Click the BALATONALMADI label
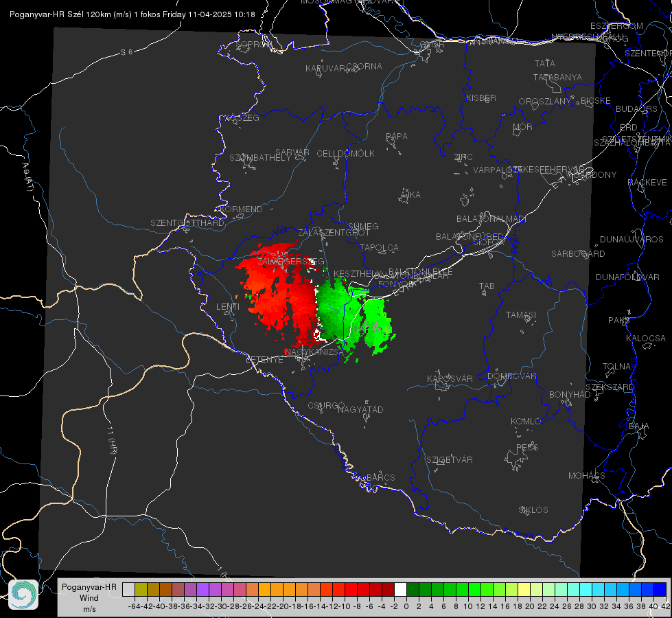Viewport: 672px width, 618px height. (491, 219)
